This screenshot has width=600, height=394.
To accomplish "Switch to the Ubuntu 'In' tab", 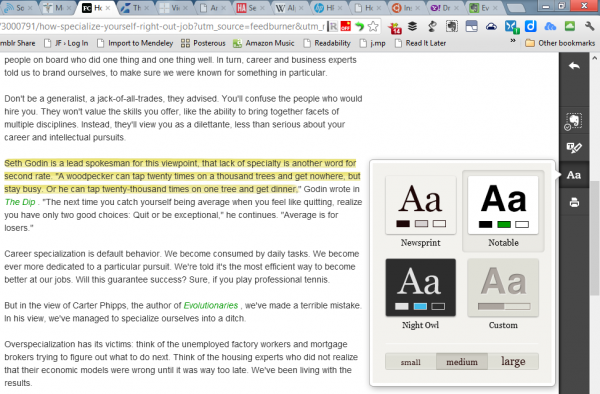I will click(406, 8).
